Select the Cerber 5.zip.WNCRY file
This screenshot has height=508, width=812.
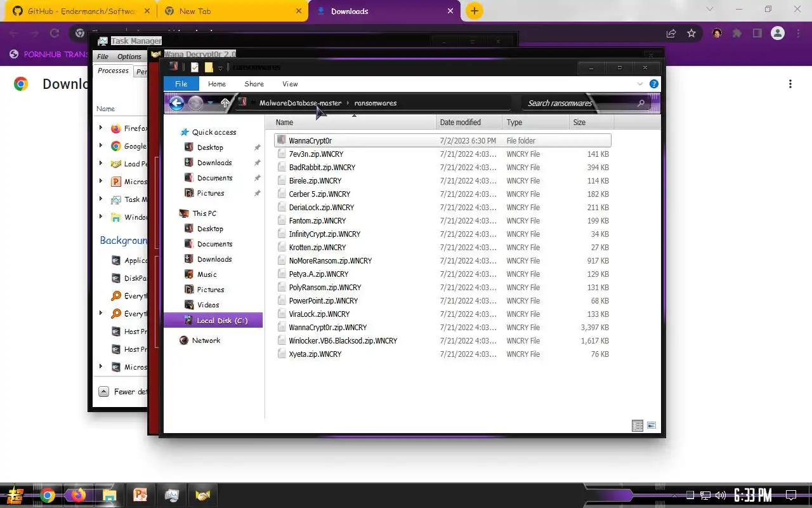443,194
